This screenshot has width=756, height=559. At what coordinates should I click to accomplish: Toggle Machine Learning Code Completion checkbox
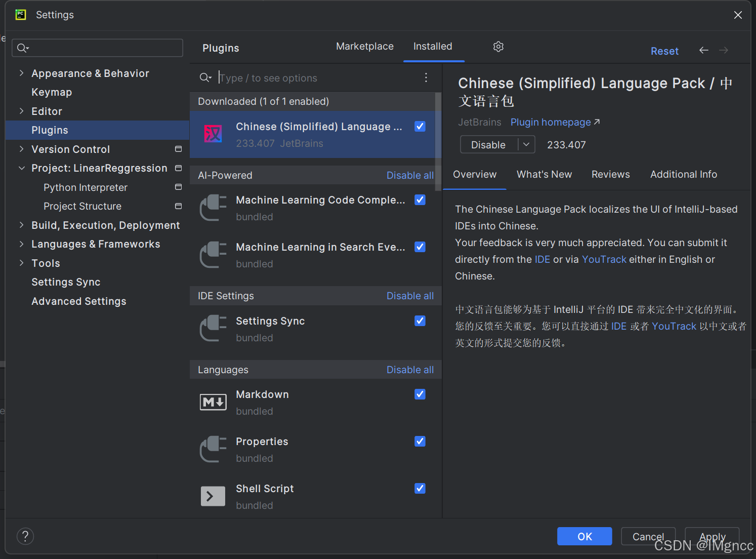click(420, 200)
